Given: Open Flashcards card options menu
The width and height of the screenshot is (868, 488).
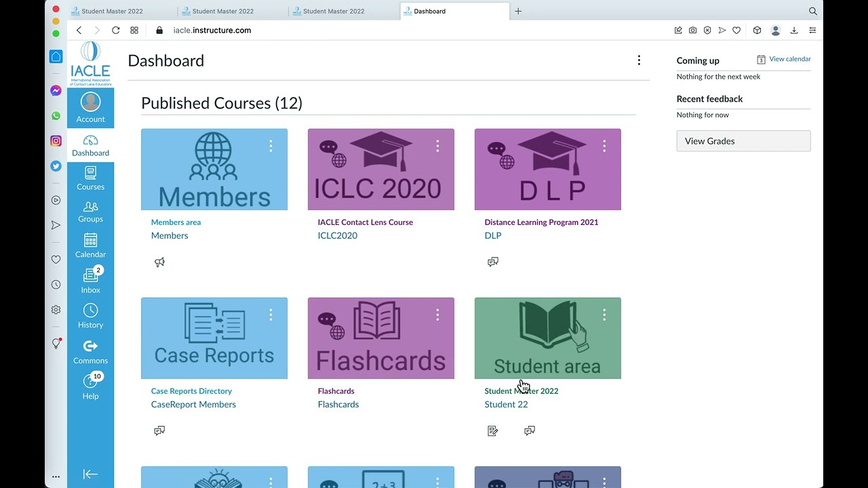Looking at the screenshot, I should coord(437,314).
